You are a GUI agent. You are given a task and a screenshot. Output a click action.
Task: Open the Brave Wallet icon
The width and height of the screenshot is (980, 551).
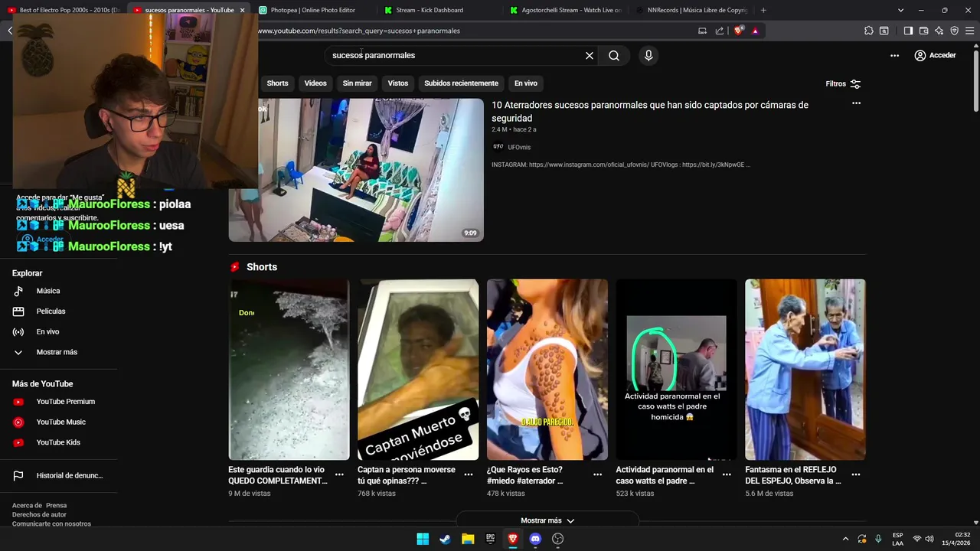pyautogui.click(x=923, y=31)
